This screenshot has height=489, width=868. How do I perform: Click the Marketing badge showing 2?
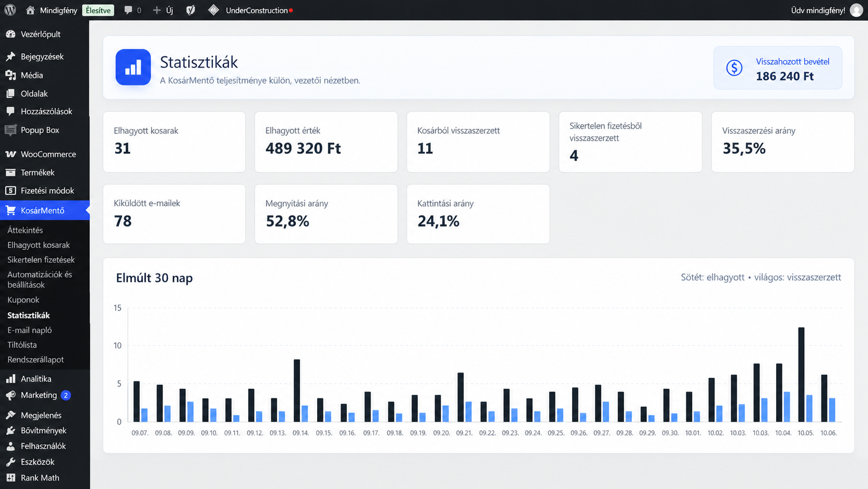pyautogui.click(x=65, y=395)
